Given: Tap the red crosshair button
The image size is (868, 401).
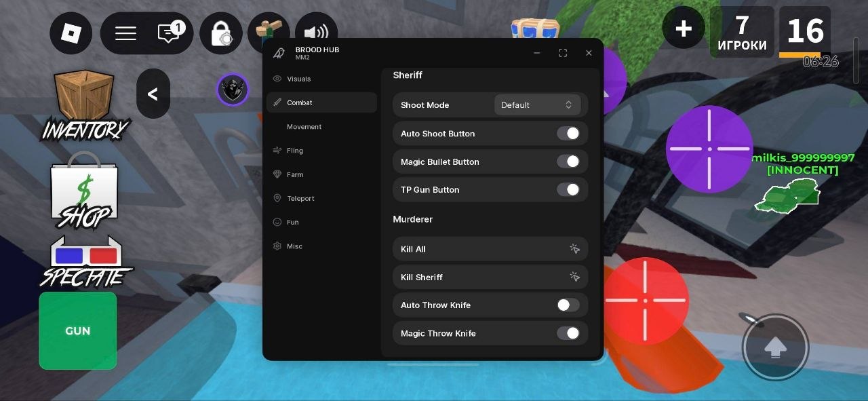Looking at the screenshot, I should pyautogui.click(x=645, y=300).
